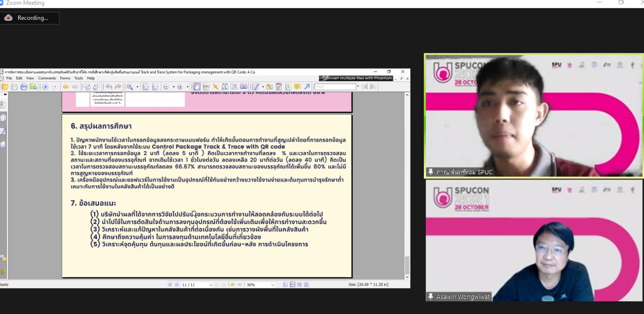Click heading text '7. ข้อเสนอแนะ'

pos(93,203)
